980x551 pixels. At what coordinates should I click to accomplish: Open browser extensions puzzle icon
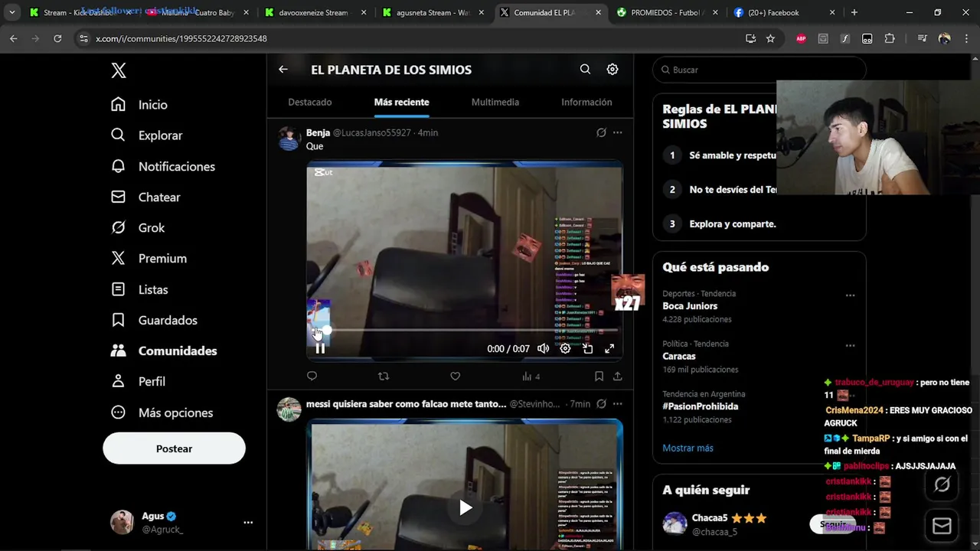[890, 38]
